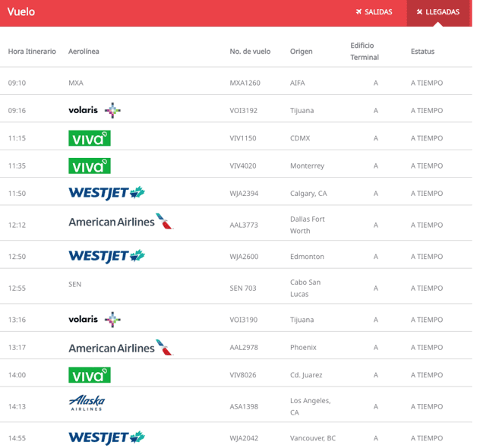
Task: Switch to the Salidas tab
Action: click(x=374, y=12)
